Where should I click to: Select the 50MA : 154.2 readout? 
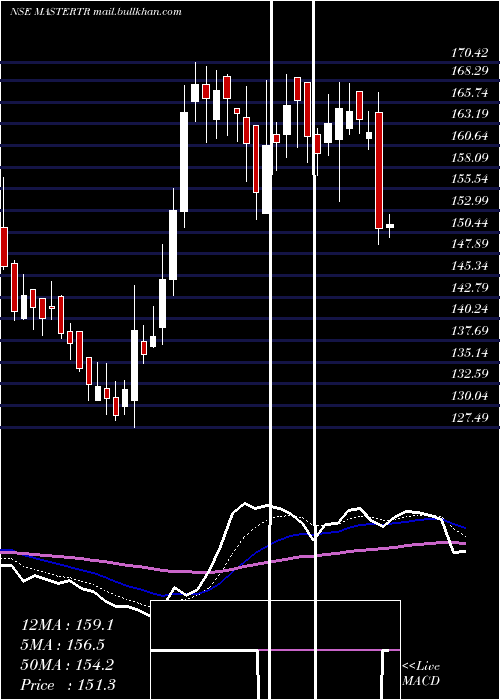[67, 665]
